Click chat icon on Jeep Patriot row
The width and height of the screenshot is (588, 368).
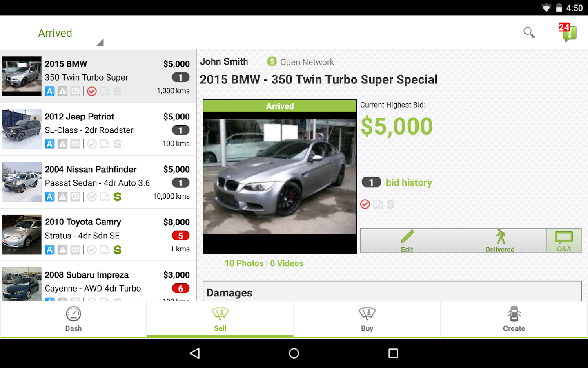[x=76, y=144]
